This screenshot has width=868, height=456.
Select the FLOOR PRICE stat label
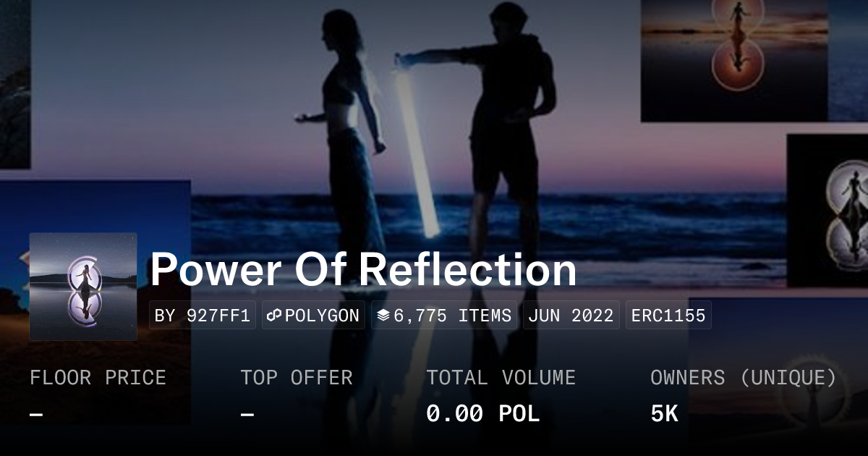pos(98,378)
